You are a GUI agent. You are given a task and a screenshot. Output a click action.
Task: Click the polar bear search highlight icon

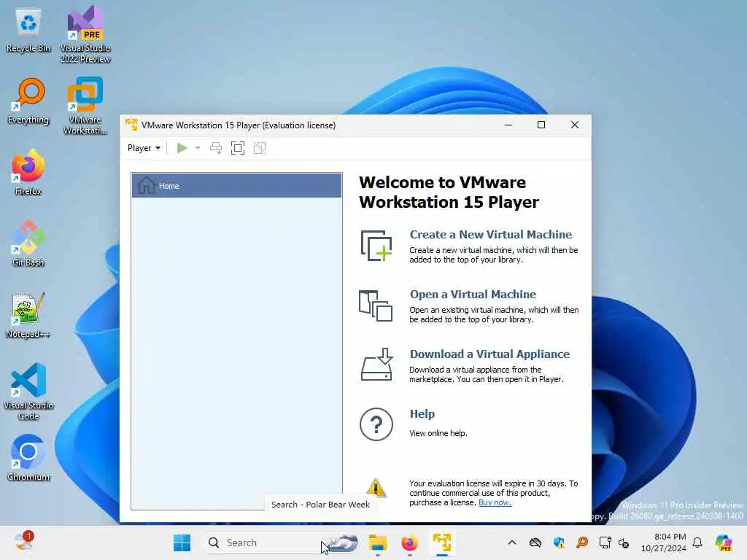click(343, 542)
